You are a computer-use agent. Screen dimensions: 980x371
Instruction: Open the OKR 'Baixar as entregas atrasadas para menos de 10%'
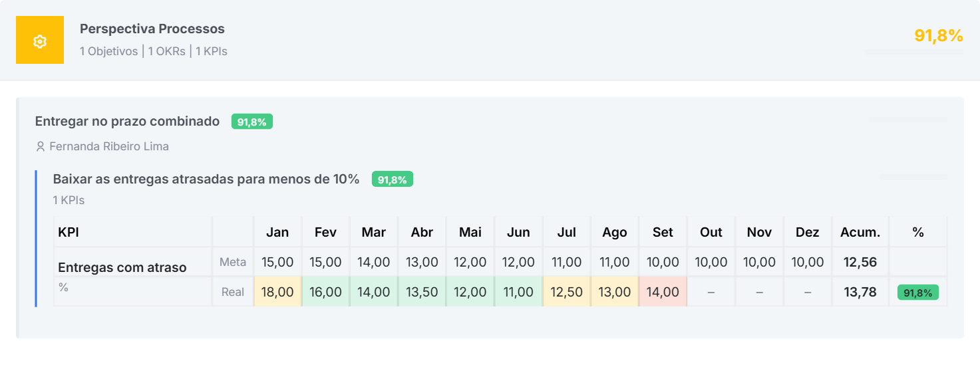click(206, 180)
